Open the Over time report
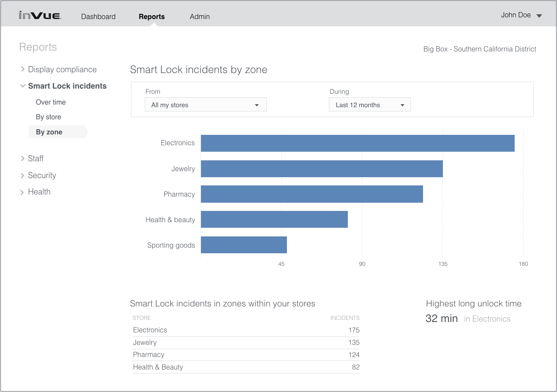 pyautogui.click(x=51, y=102)
